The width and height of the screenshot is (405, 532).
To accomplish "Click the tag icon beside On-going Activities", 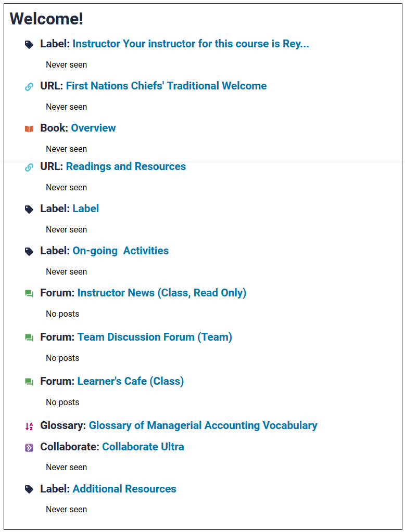I will coord(29,251).
